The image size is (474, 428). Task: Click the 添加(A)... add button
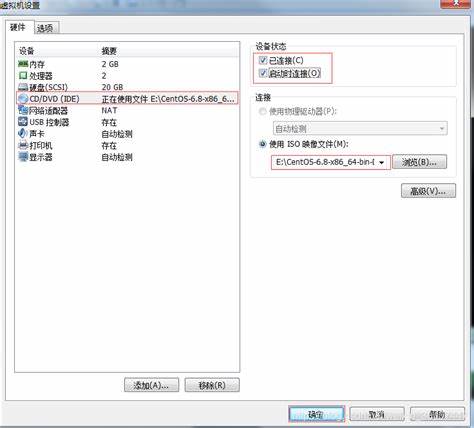[151, 385]
